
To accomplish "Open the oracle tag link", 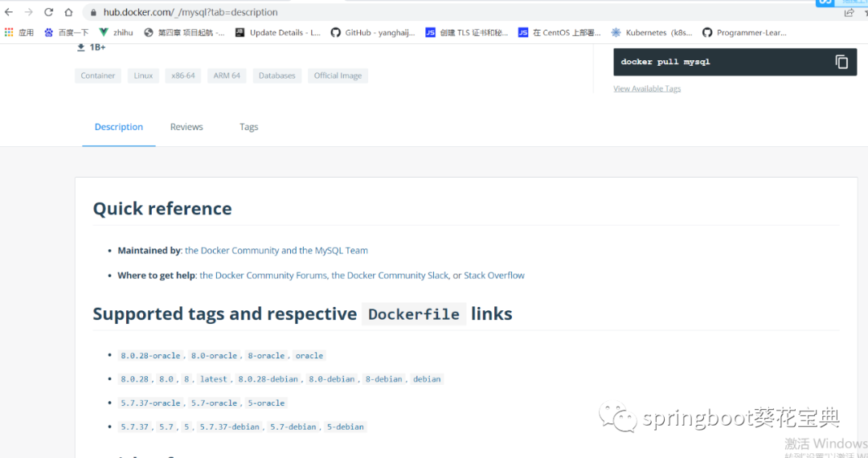I will [309, 356].
